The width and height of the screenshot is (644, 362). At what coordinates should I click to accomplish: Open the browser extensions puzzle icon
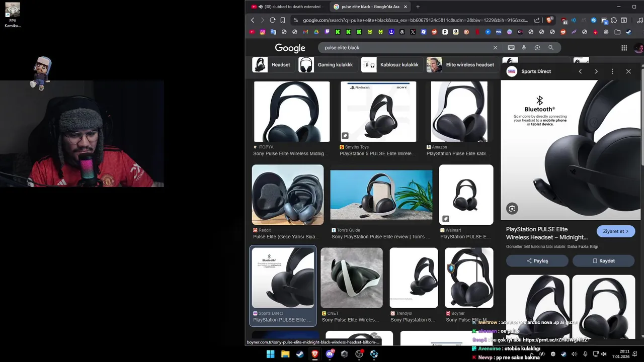click(614, 20)
